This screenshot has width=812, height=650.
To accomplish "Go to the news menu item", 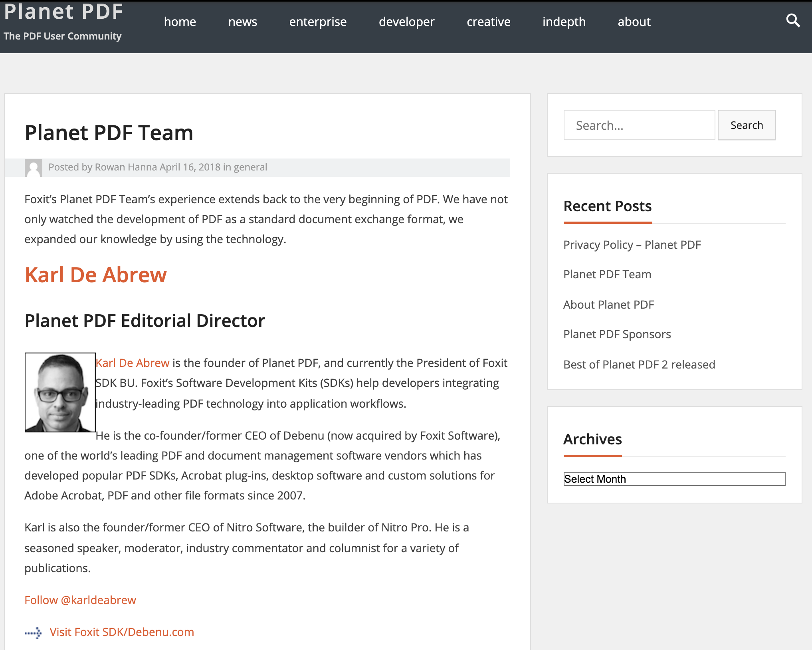I will click(242, 22).
